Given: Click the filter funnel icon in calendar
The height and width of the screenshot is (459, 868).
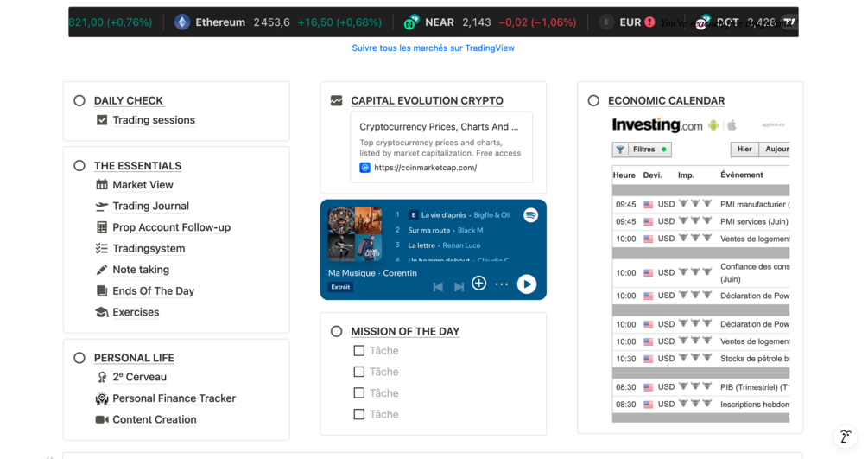Looking at the screenshot, I should 620,150.
